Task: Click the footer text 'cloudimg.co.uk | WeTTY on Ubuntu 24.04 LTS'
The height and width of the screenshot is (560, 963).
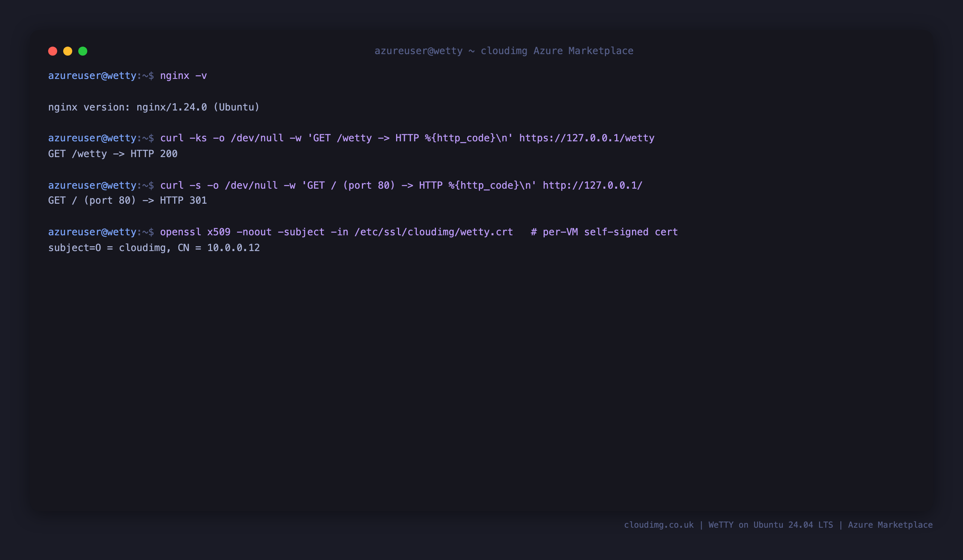Action: [728, 525]
